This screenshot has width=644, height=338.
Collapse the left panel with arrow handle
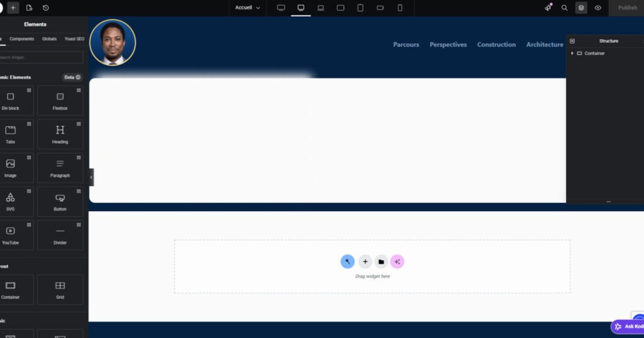click(x=91, y=177)
